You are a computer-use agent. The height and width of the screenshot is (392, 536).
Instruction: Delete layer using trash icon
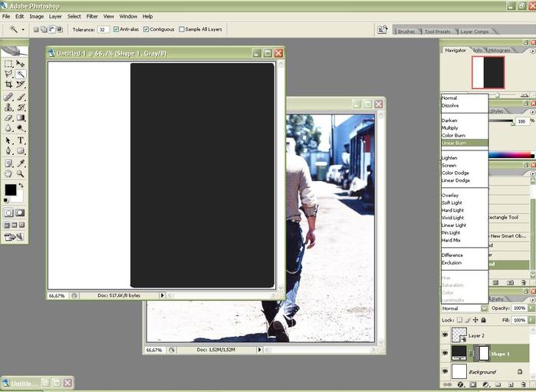pyautogui.click(x=523, y=385)
